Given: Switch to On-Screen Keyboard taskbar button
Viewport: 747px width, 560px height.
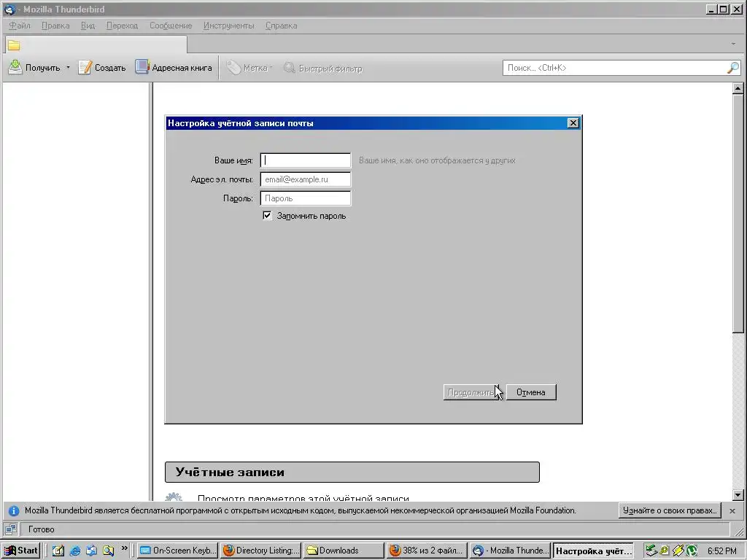Looking at the screenshot, I should click(x=178, y=551).
